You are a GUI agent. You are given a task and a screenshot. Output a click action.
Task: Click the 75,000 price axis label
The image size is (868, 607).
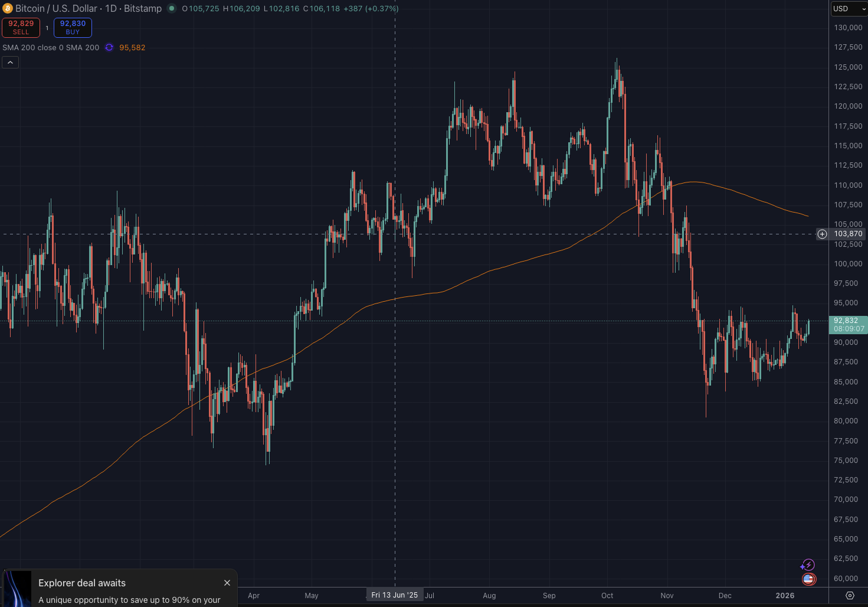coord(846,461)
